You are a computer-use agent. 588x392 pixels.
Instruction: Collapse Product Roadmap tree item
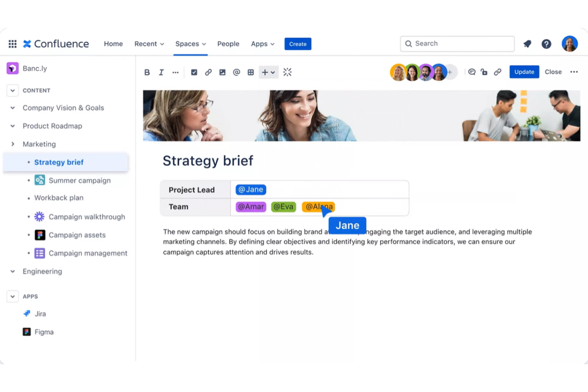pyautogui.click(x=13, y=126)
